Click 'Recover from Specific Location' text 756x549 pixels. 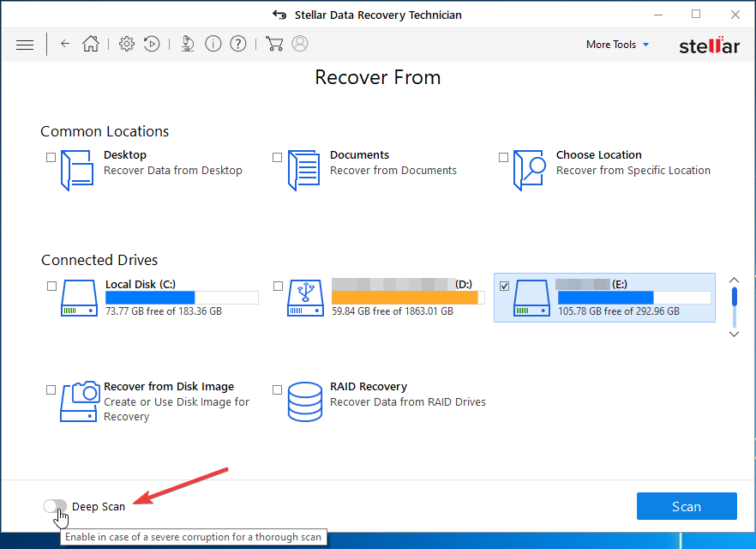pos(633,171)
